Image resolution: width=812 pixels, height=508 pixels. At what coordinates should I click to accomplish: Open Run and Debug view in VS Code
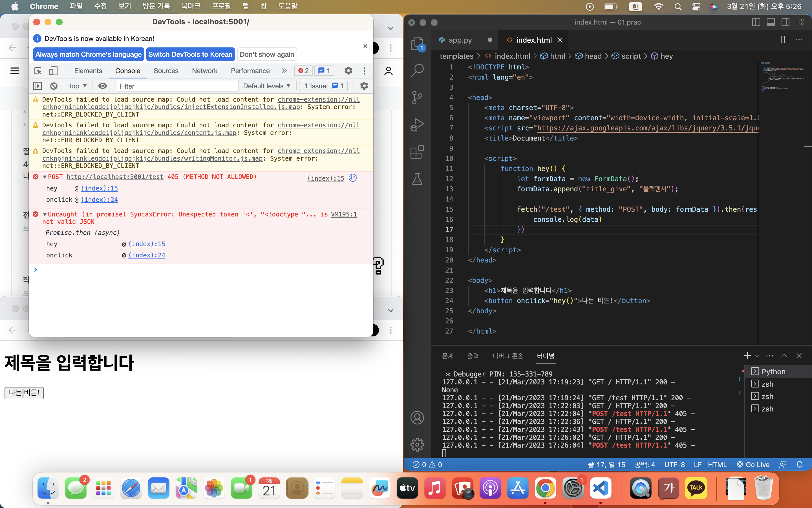[x=417, y=125]
